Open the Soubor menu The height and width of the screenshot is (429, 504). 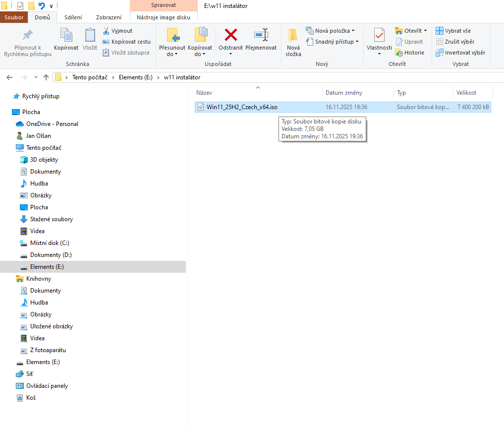pyautogui.click(x=14, y=17)
